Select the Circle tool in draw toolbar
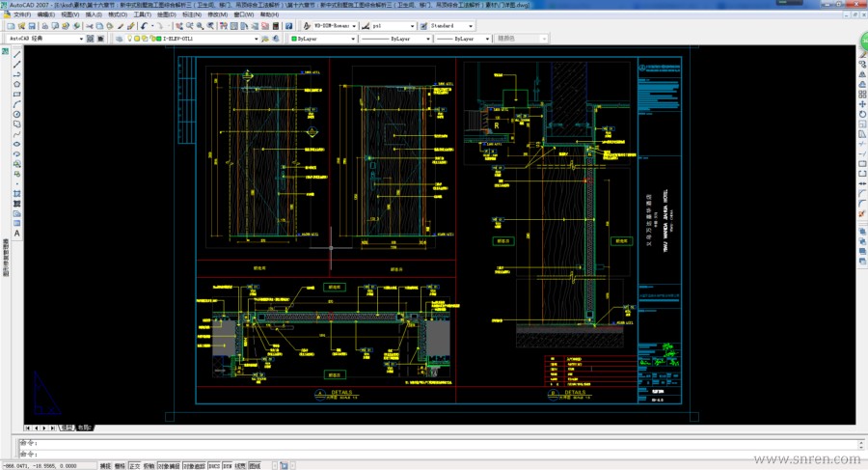The width and height of the screenshot is (868, 470). 16,114
